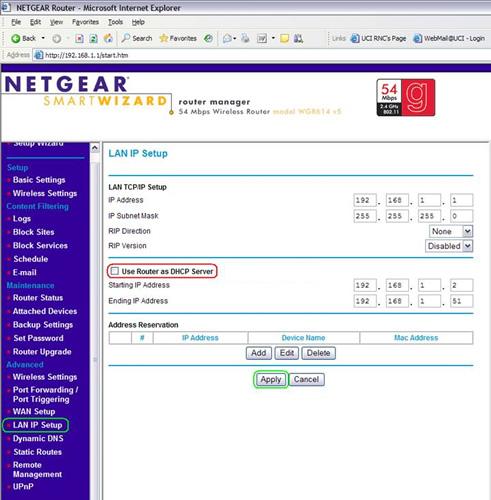
Task: Open the Tools menu
Action: [x=115, y=22]
